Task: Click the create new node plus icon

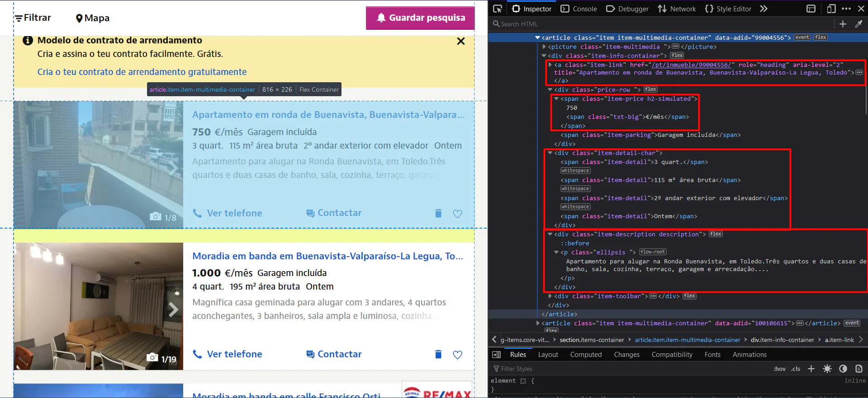Action: pos(843,24)
